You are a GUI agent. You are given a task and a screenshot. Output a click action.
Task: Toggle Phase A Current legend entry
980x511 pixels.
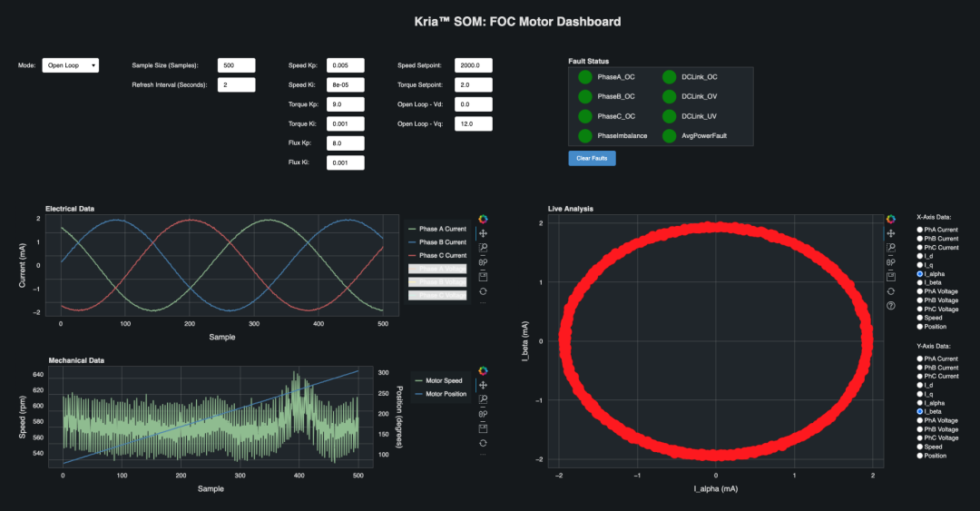coord(438,229)
